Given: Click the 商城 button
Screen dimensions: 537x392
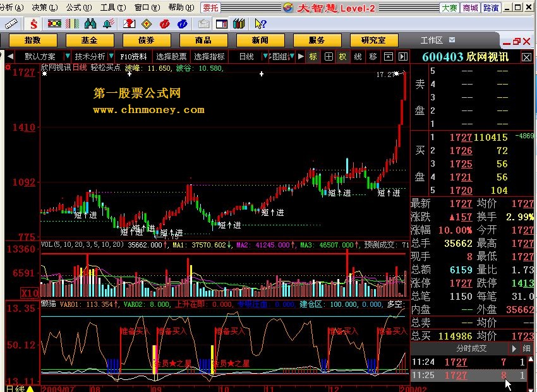Looking at the screenshot, I should (x=470, y=8).
